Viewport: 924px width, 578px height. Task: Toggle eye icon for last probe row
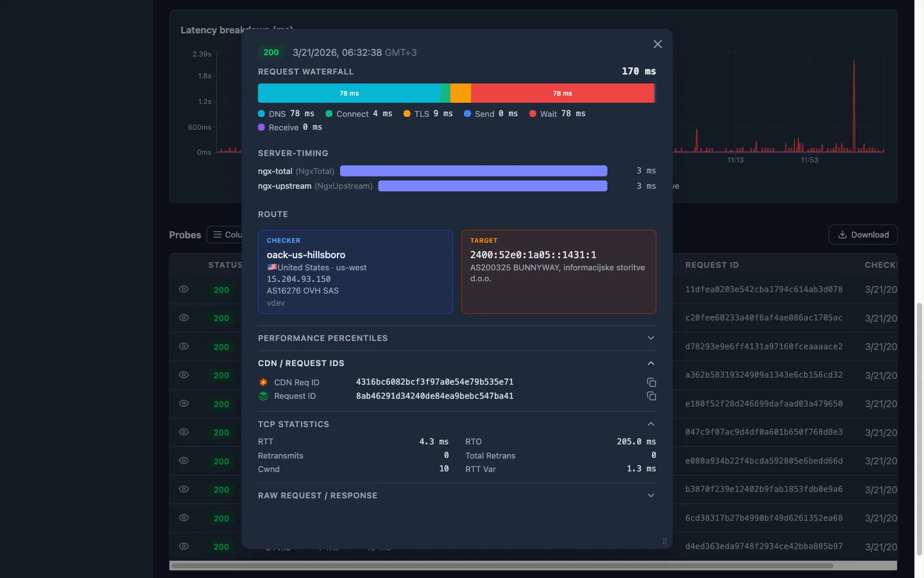pyautogui.click(x=184, y=547)
